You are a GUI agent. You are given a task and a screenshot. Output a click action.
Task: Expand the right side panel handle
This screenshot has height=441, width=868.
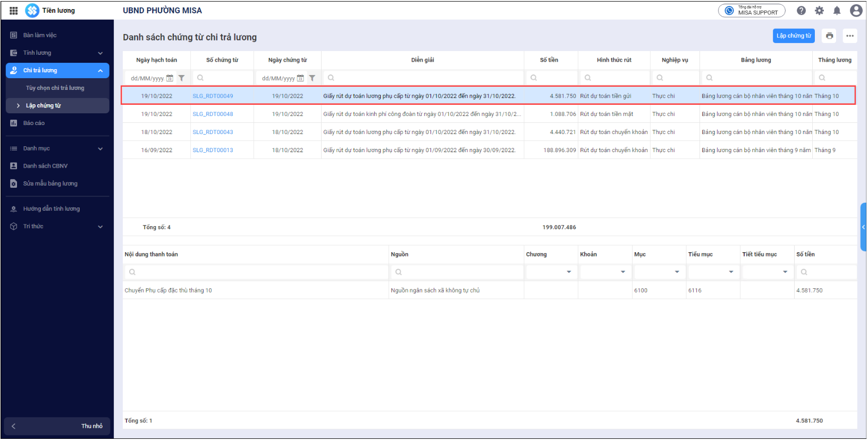863,227
